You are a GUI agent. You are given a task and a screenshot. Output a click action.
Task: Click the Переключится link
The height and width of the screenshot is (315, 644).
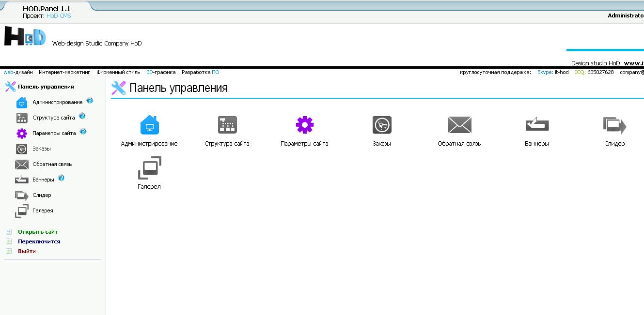coord(39,241)
